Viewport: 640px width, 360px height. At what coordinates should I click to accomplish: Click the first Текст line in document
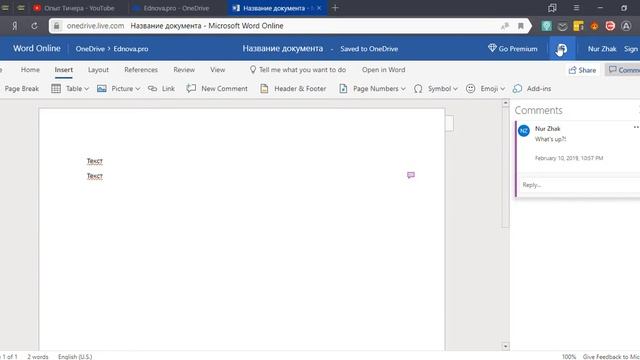[95, 161]
